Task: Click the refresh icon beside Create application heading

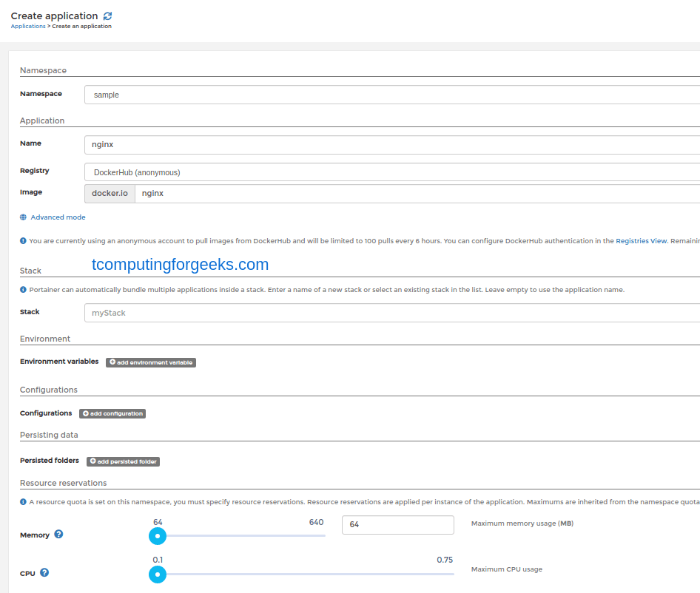Action: (x=107, y=15)
